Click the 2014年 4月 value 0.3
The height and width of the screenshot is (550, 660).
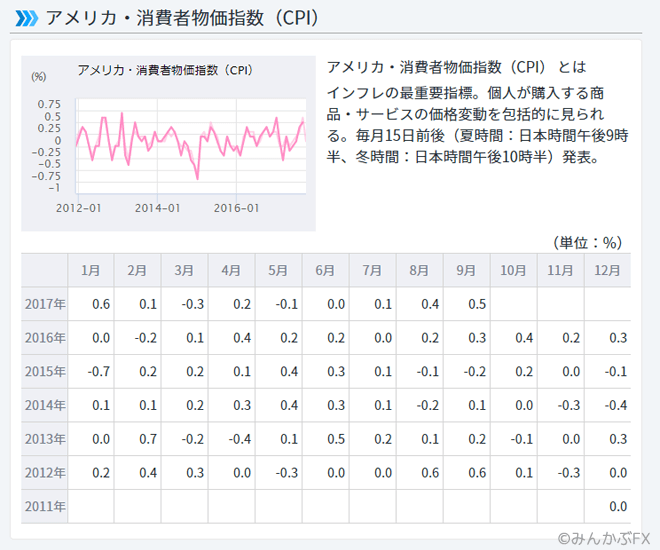(x=242, y=405)
